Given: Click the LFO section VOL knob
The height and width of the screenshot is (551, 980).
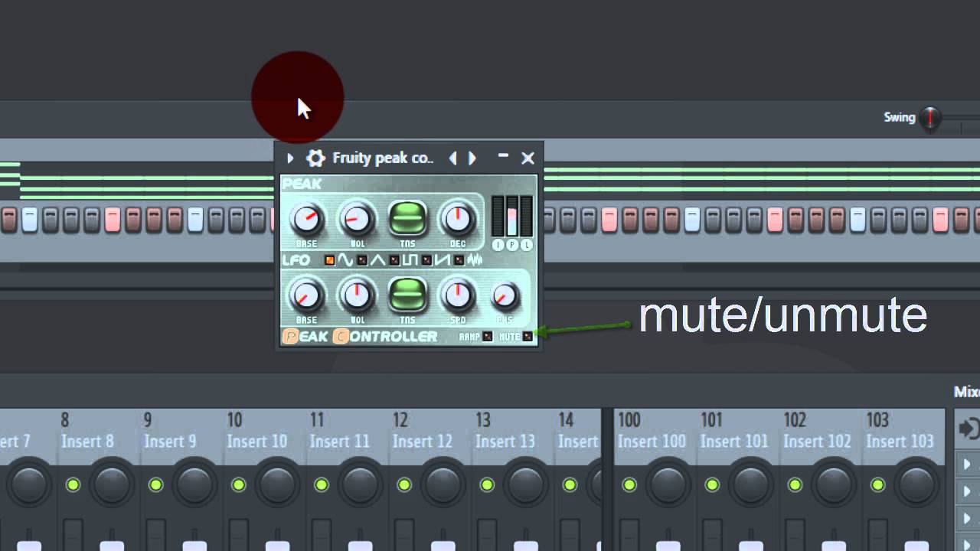Looking at the screenshot, I should click(357, 295).
